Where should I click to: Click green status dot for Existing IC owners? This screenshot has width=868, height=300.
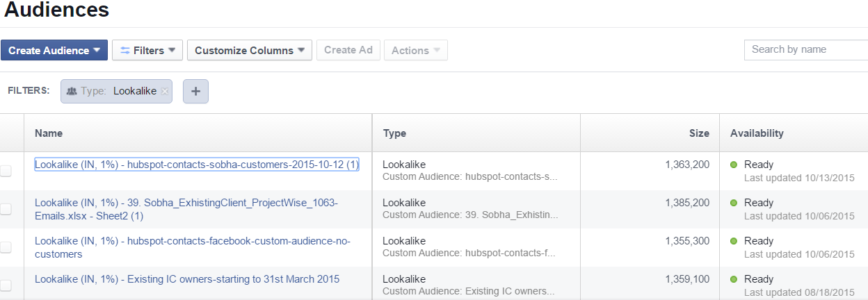pos(734,279)
